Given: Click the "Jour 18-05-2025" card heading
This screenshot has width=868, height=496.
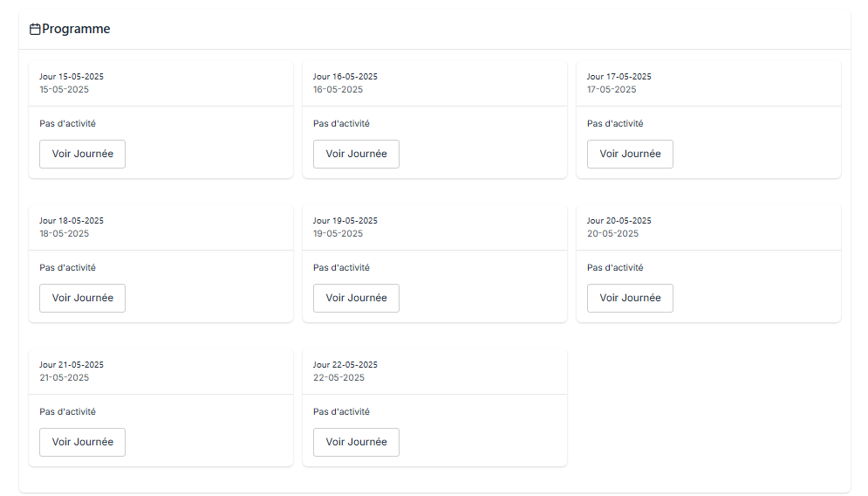Looking at the screenshot, I should 72,221.
